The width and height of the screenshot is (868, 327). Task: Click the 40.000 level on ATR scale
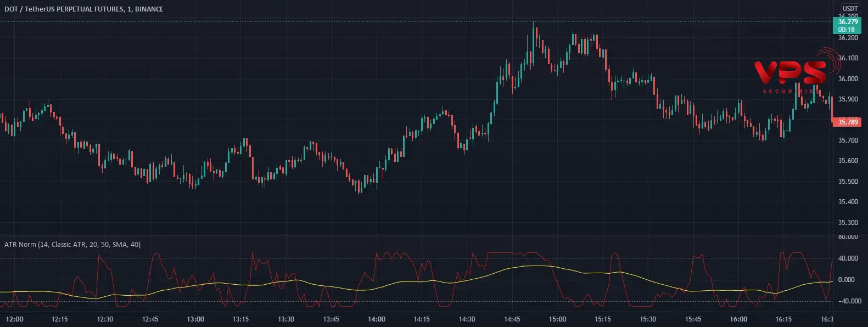pos(848,258)
